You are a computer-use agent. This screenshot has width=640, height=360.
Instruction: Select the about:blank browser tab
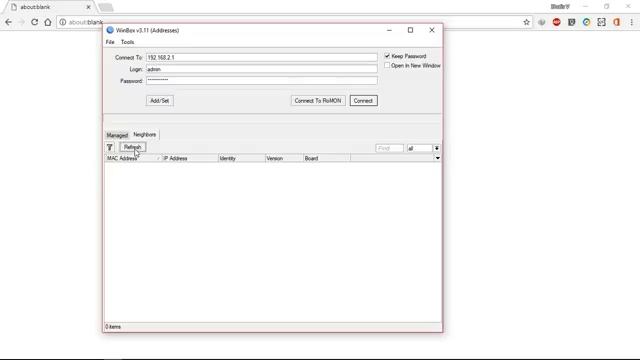(x=49, y=7)
